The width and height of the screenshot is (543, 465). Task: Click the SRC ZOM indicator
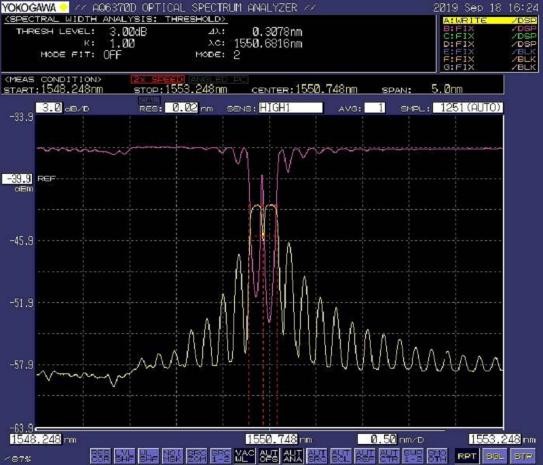click(196, 456)
